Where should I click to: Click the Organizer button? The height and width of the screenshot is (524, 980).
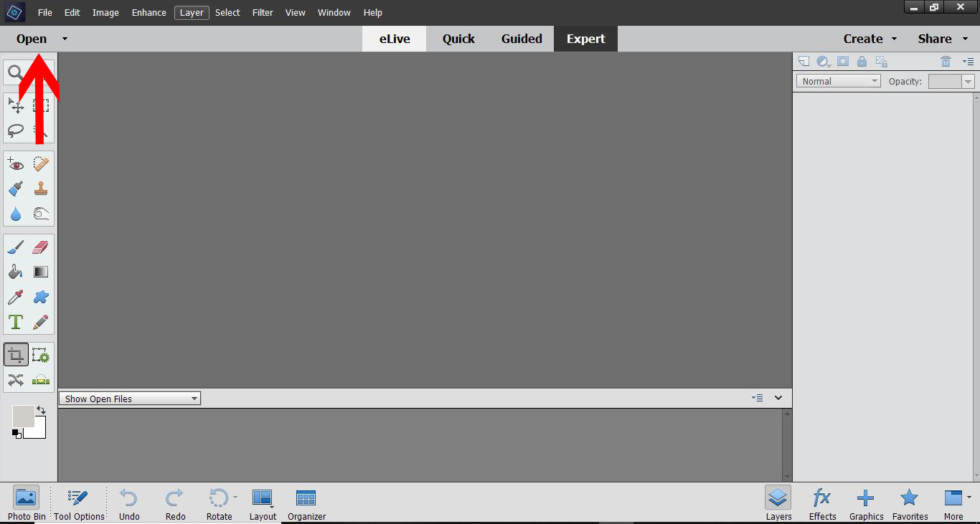tap(306, 503)
